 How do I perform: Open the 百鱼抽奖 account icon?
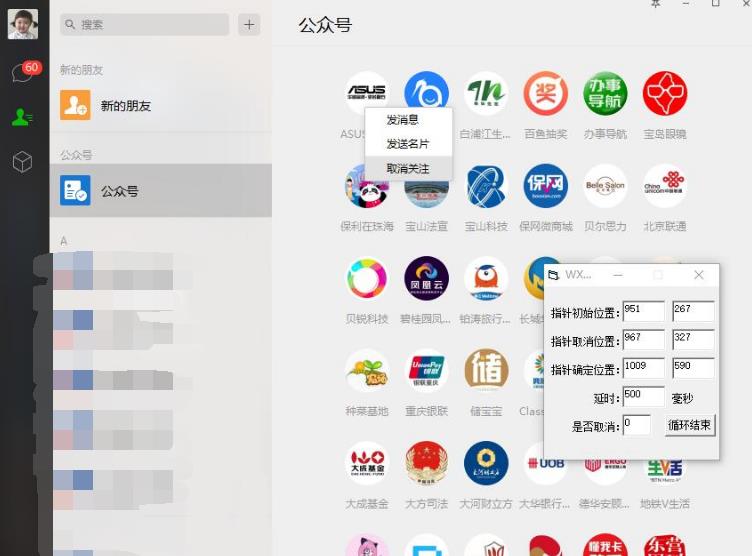(545, 94)
